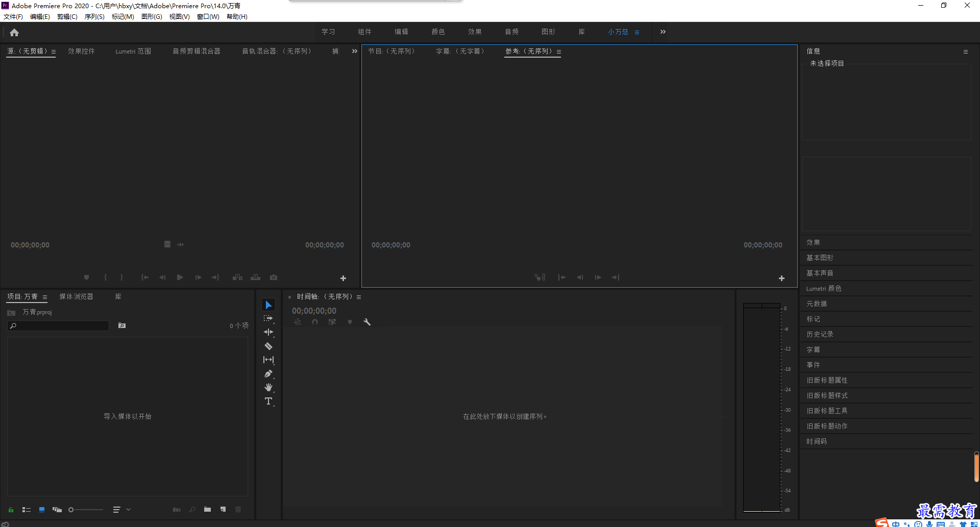
Task: Switch to the 编辑 workspace
Action: [x=401, y=32]
